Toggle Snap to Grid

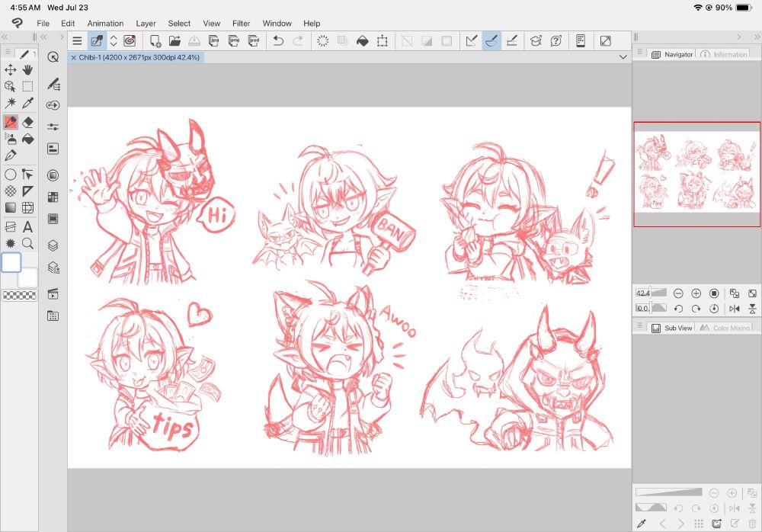pyautogui.click(x=512, y=41)
